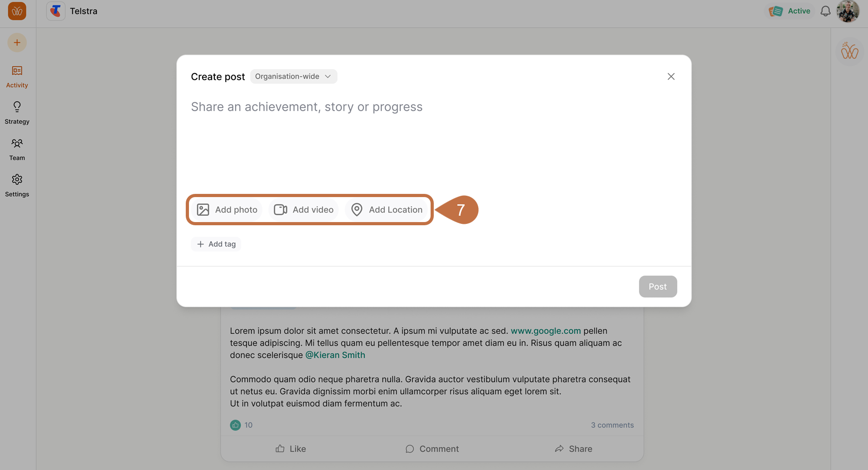Click the Add video button
The image size is (868, 470).
point(304,210)
